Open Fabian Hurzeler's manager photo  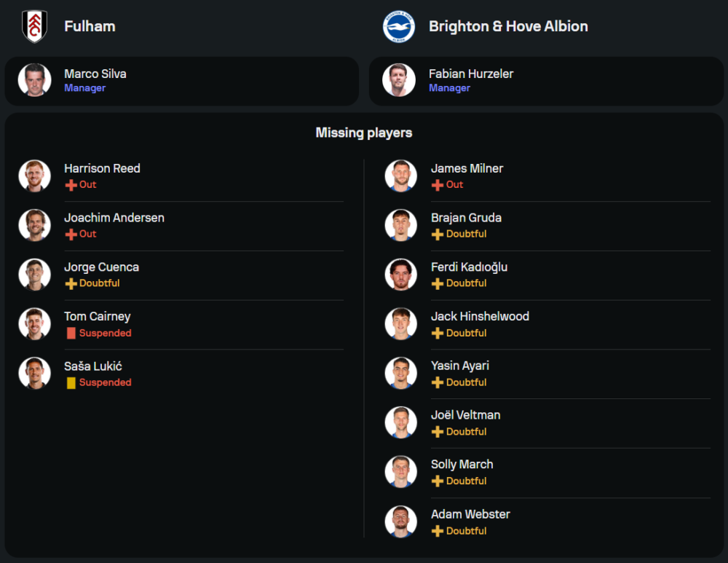click(399, 80)
